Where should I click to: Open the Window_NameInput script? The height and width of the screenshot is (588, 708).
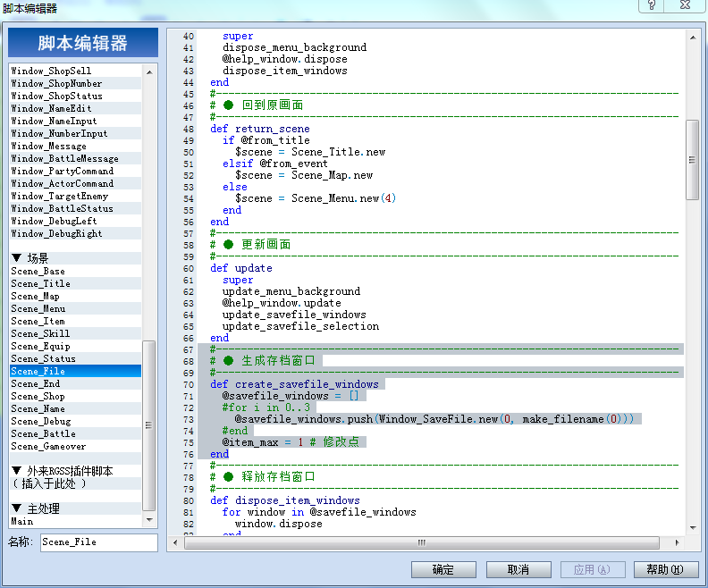pos(75,121)
